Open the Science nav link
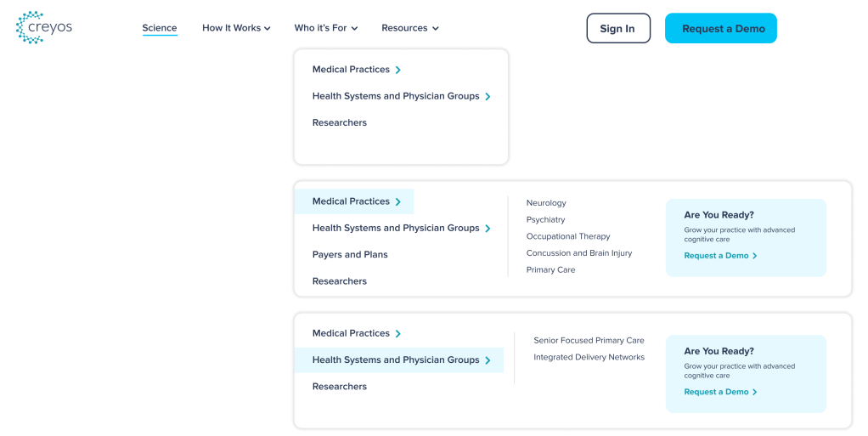868x436 pixels. point(160,28)
